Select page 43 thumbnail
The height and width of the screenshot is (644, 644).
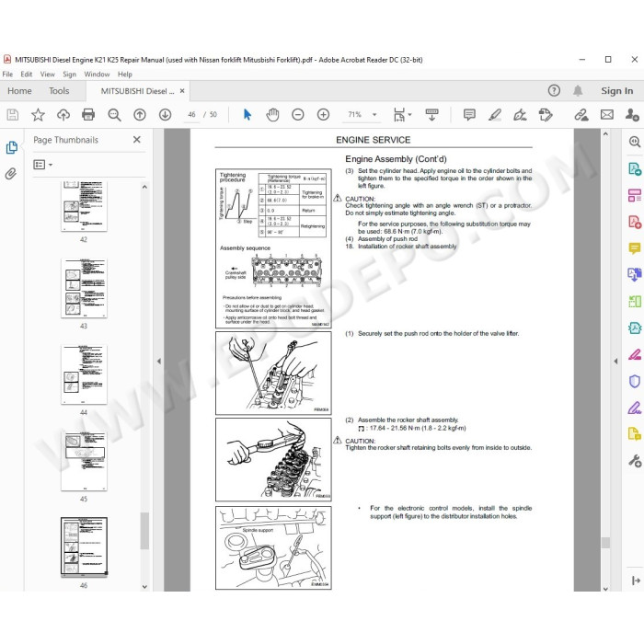[84, 288]
